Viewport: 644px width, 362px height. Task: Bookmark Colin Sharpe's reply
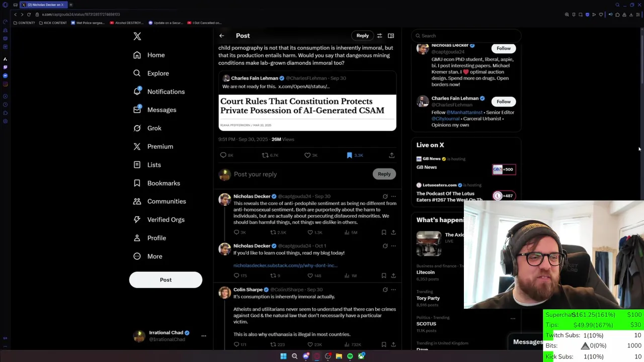click(384, 344)
